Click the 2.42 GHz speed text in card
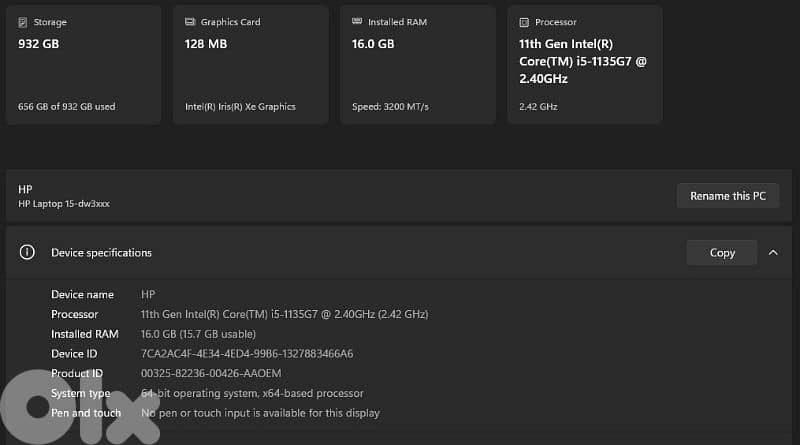The height and width of the screenshot is (445, 800). pyautogui.click(x=538, y=107)
